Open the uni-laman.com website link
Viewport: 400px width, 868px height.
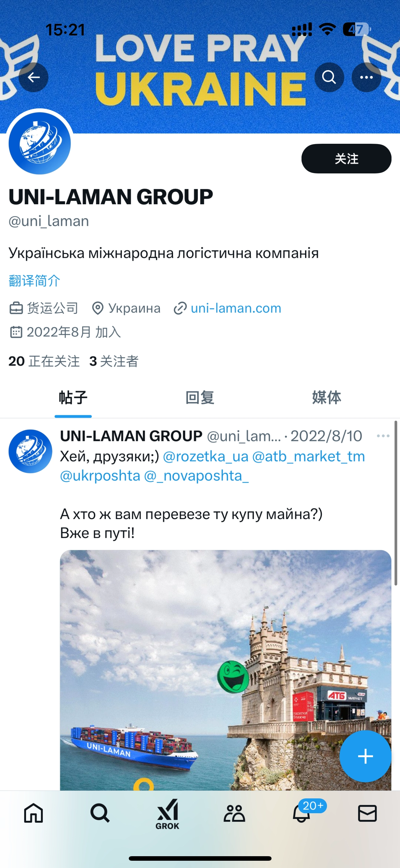[x=236, y=308]
